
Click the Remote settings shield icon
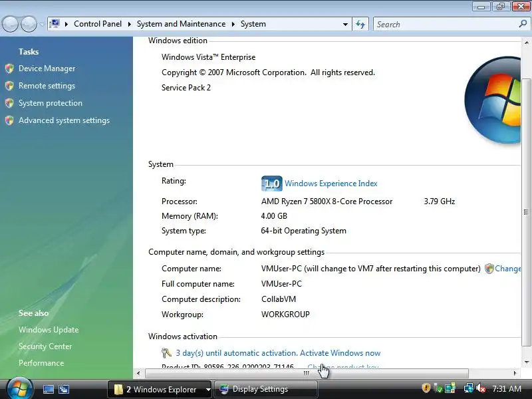(x=9, y=86)
